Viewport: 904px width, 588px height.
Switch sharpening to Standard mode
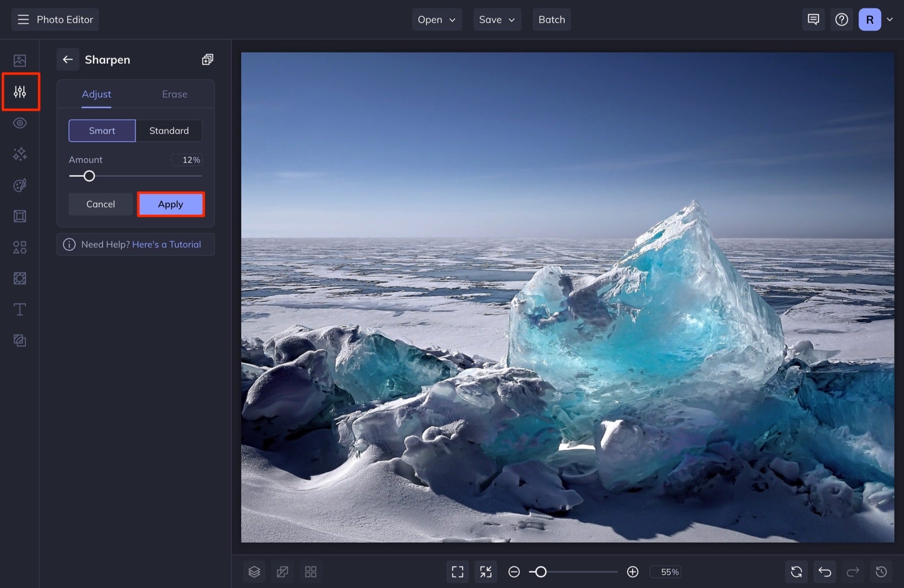[169, 130]
